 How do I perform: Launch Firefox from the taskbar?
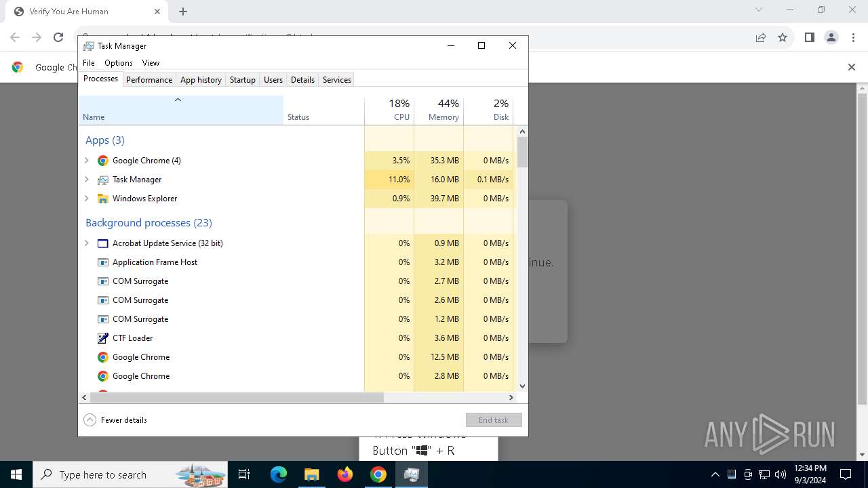[345, 474]
